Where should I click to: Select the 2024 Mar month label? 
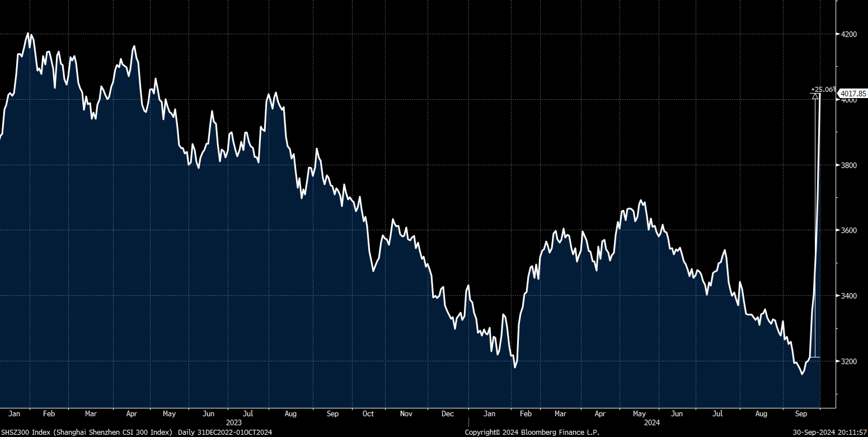click(x=560, y=414)
